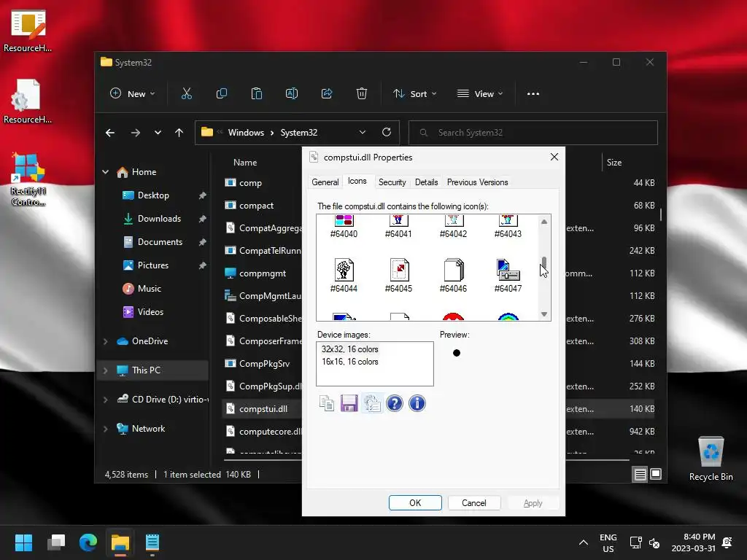The height and width of the screenshot is (560, 747).
Task: Click the copy icon button in Properties
Action: pyautogui.click(x=326, y=403)
